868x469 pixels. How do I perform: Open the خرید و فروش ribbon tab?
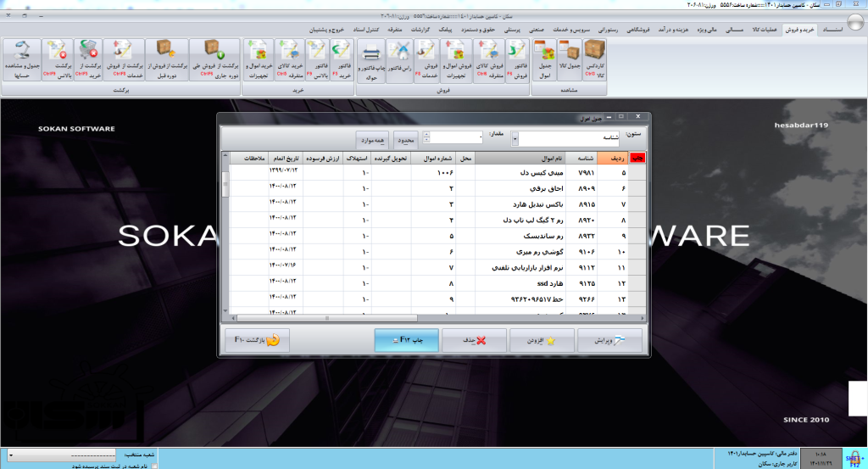click(800, 30)
